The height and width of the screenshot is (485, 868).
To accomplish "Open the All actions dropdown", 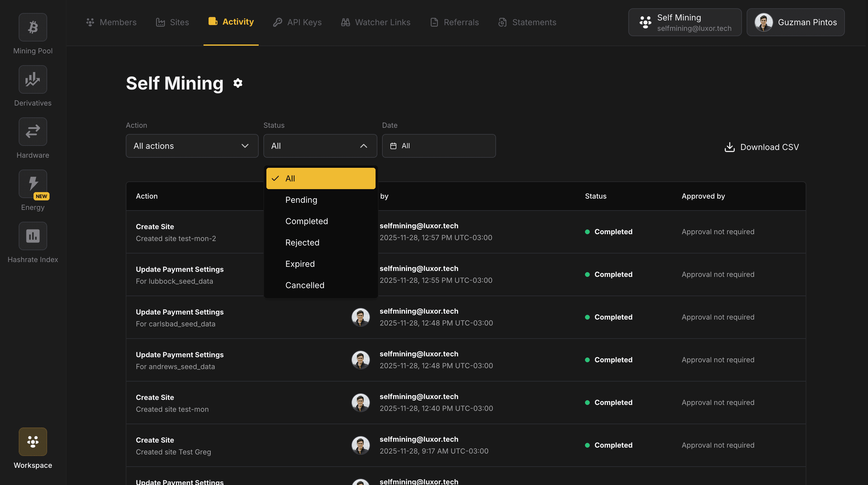I will point(192,146).
